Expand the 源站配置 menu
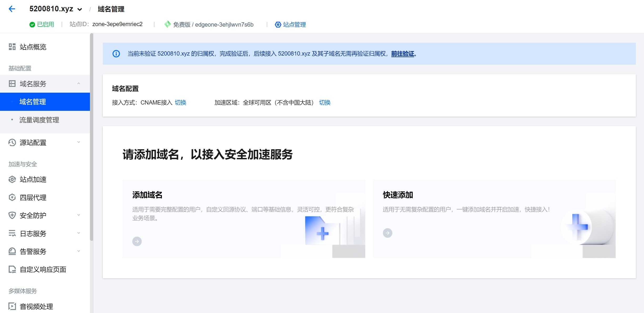The width and height of the screenshot is (644, 313). 78,142
